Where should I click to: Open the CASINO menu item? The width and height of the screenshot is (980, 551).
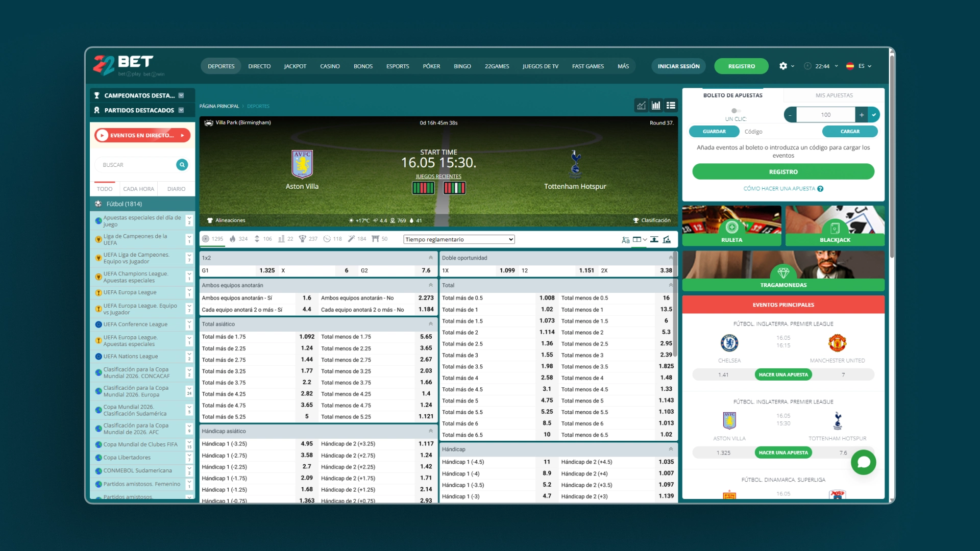[x=330, y=66]
